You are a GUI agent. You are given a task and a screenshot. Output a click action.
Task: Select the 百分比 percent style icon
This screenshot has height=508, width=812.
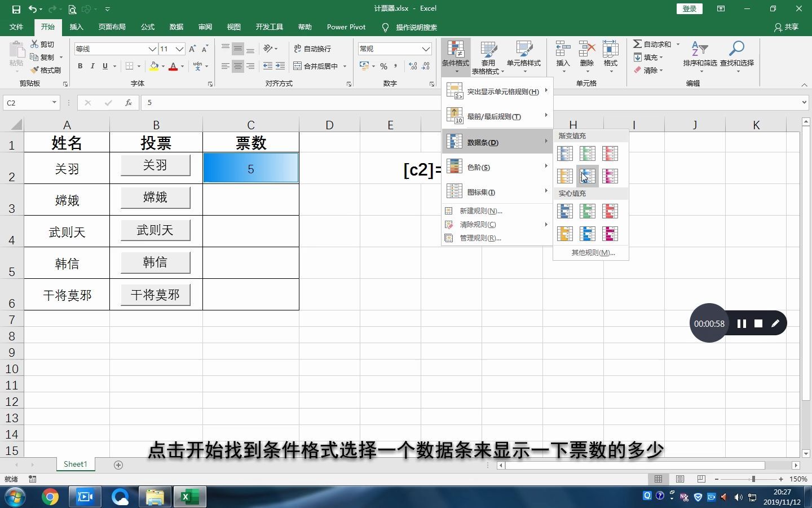point(383,66)
